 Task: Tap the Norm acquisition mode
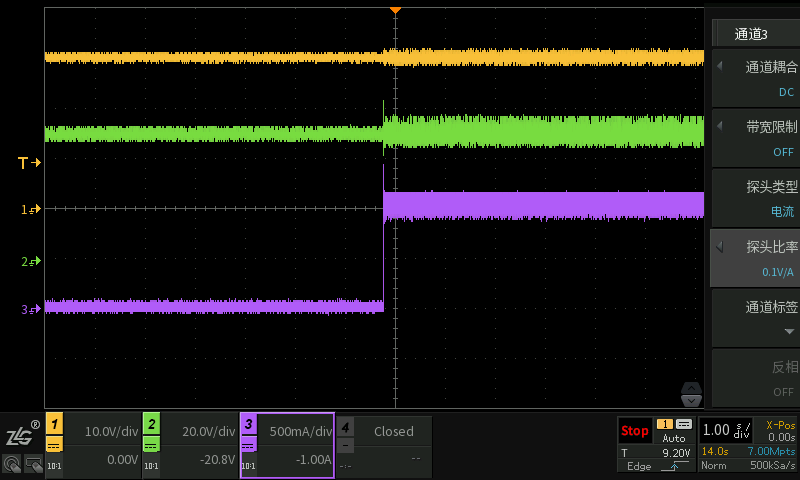[x=713, y=465]
